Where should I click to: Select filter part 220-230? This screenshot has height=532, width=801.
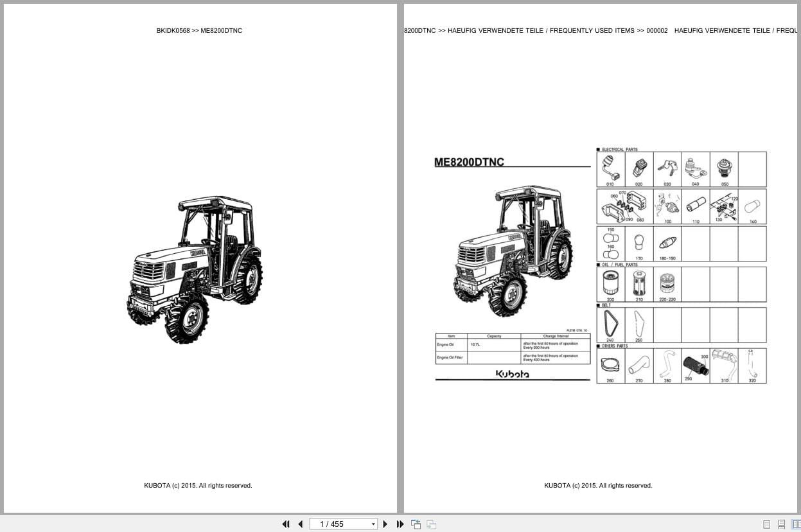(667, 285)
